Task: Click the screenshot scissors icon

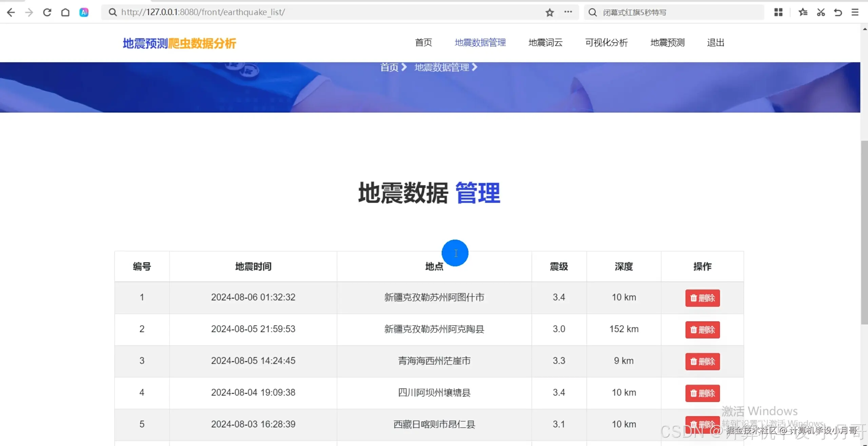Action: pyautogui.click(x=821, y=12)
